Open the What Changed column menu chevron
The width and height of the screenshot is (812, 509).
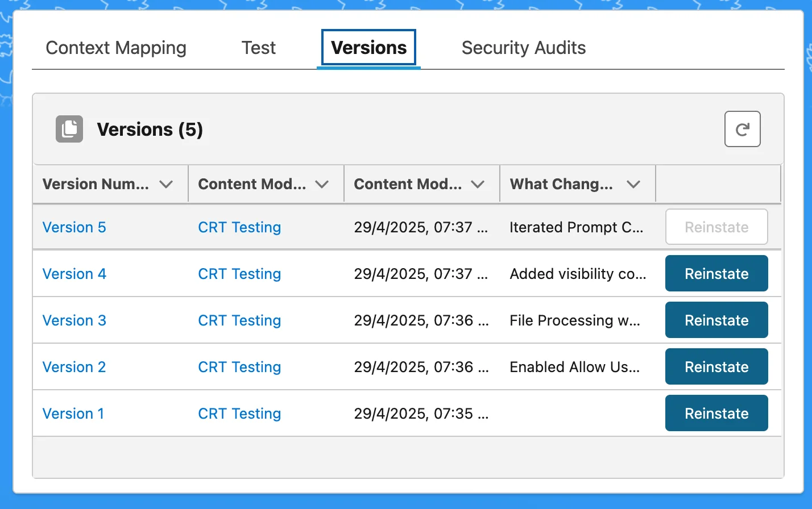633,184
